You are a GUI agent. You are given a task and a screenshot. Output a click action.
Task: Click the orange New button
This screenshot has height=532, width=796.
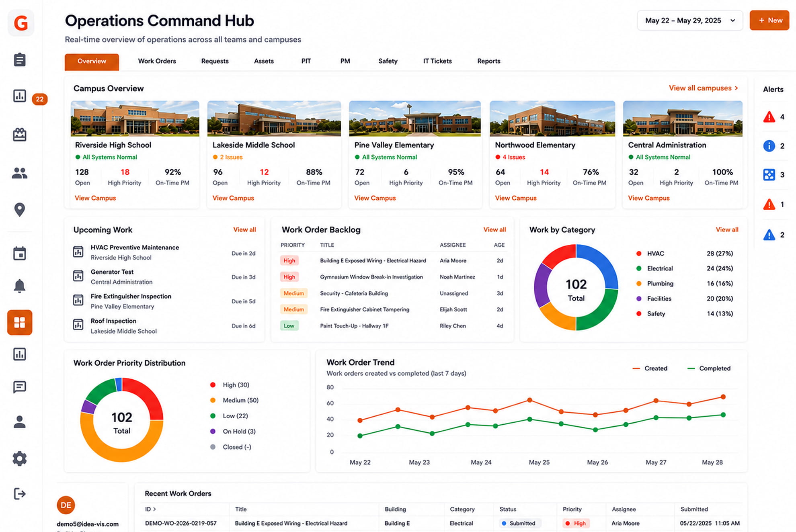pos(769,20)
